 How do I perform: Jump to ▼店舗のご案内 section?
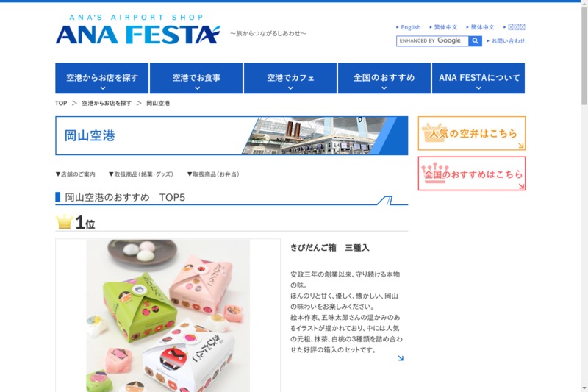pyautogui.click(x=76, y=174)
